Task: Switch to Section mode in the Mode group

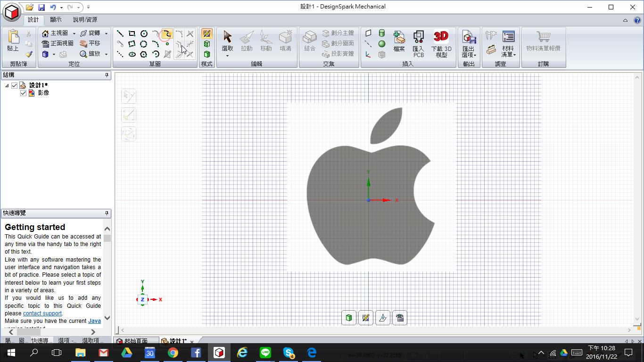Action: (206, 44)
